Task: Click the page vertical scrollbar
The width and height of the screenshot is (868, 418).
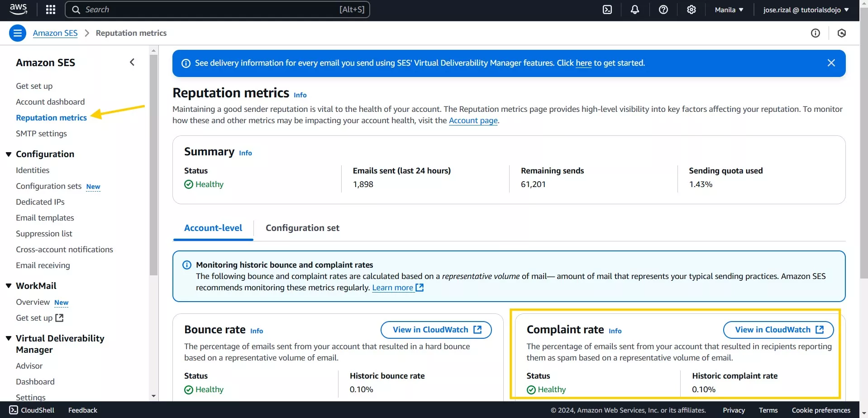Action: [x=863, y=143]
